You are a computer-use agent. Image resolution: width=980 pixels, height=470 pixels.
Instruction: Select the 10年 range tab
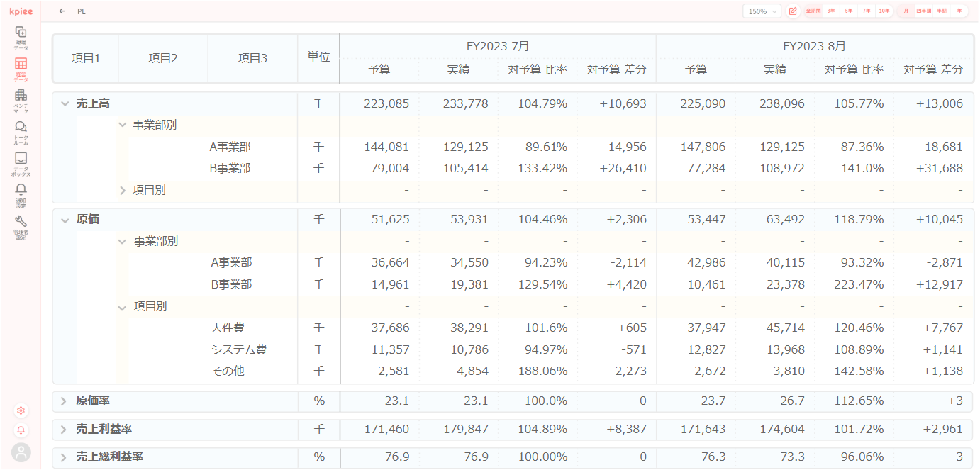coord(884,11)
